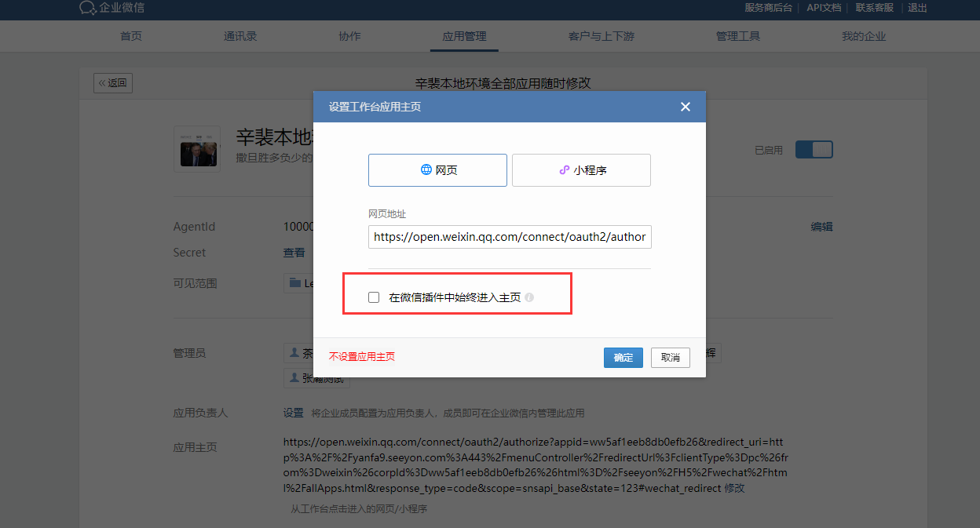Open the 首页 tab
The image size is (980, 528).
click(131, 36)
